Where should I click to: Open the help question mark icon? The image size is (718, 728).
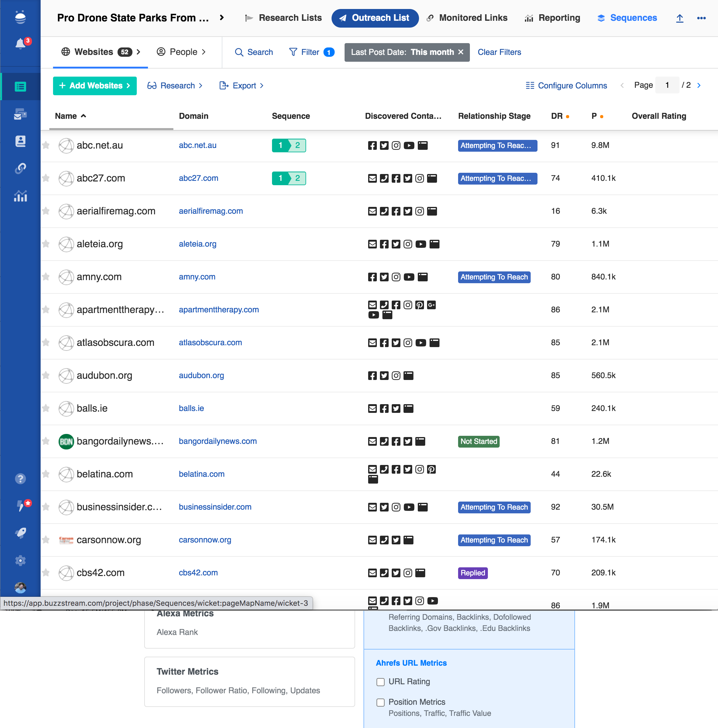[20, 479]
